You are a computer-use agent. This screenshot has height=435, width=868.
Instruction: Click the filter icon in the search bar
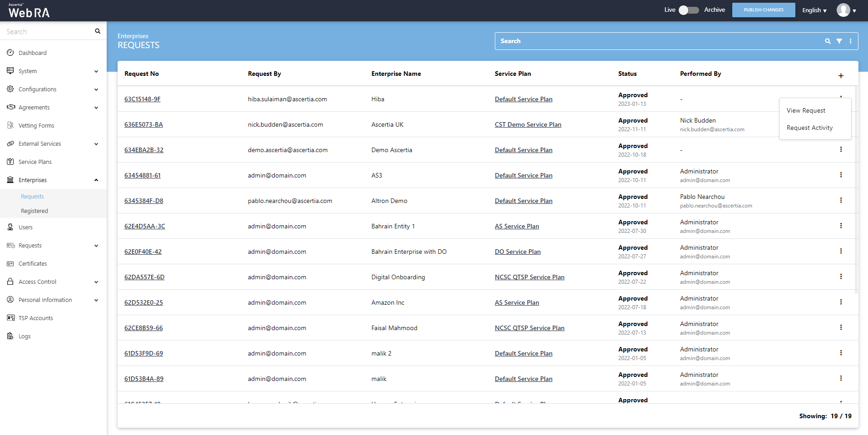coord(839,41)
